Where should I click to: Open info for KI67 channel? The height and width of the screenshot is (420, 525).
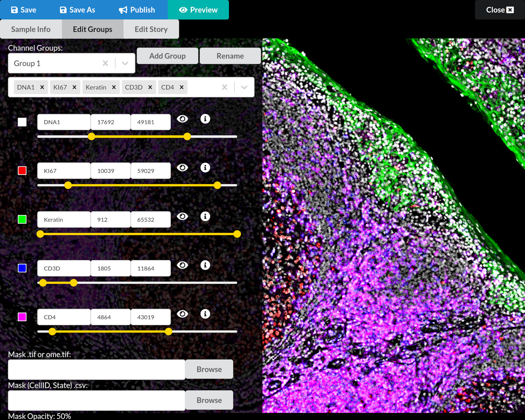click(205, 168)
